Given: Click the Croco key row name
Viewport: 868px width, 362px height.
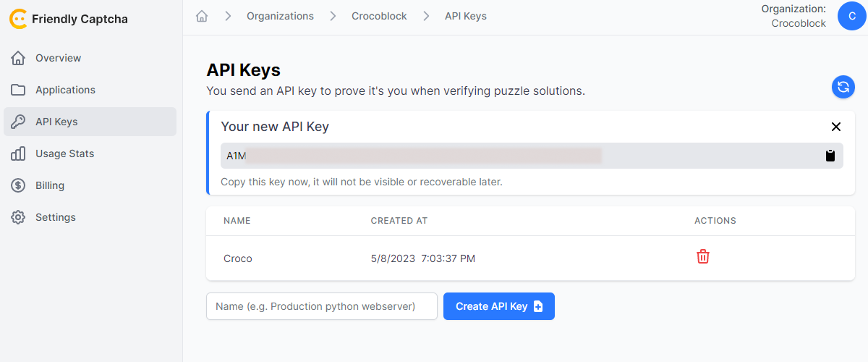Looking at the screenshot, I should (x=238, y=258).
